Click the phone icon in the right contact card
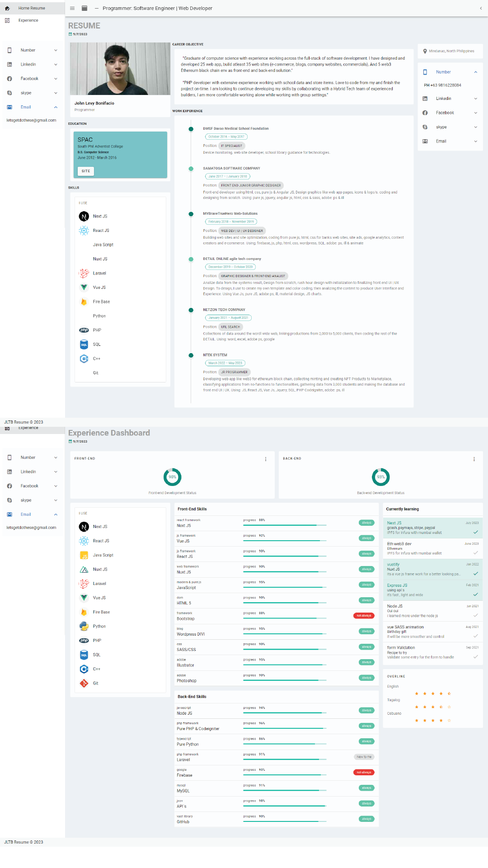The image size is (488, 868). coord(425,72)
